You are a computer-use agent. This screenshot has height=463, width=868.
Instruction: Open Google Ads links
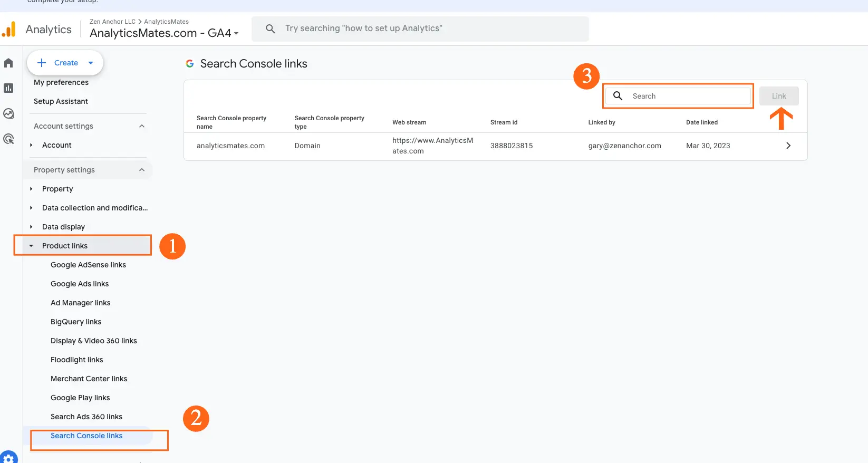point(80,284)
